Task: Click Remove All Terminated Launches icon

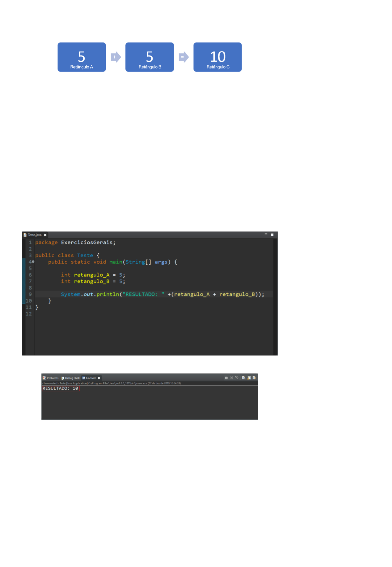Action: click(x=237, y=378)
